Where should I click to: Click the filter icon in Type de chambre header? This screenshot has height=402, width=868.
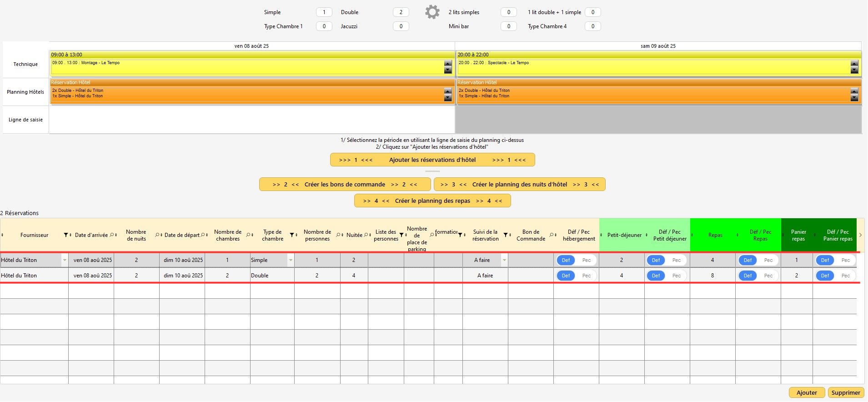click(x=292, y=235)
